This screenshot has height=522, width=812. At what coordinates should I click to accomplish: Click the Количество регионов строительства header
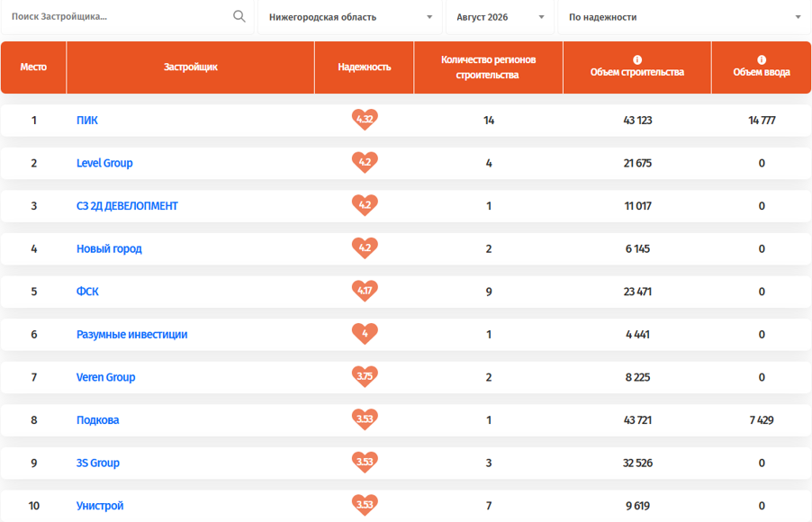coord(488,67)
